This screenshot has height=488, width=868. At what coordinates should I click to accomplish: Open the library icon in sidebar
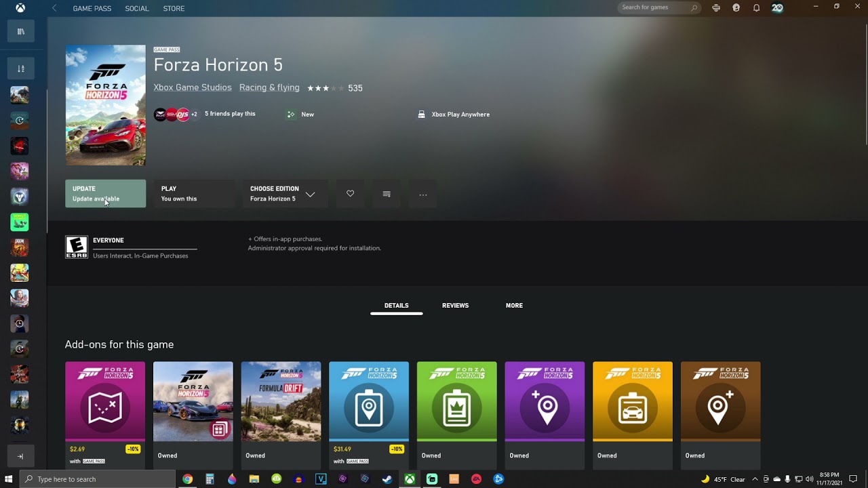(20, 31)
